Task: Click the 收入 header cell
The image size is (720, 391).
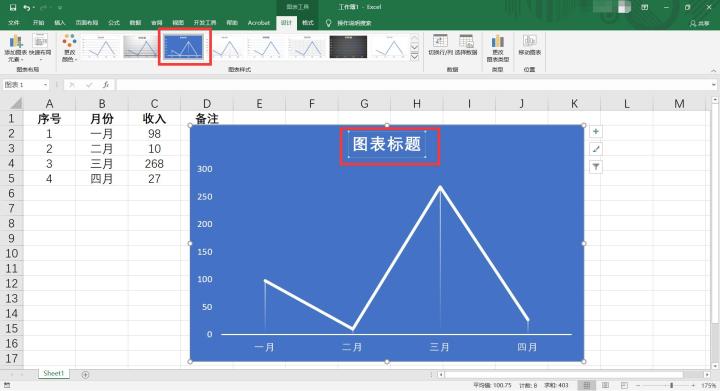Action: tap(154, 119)
